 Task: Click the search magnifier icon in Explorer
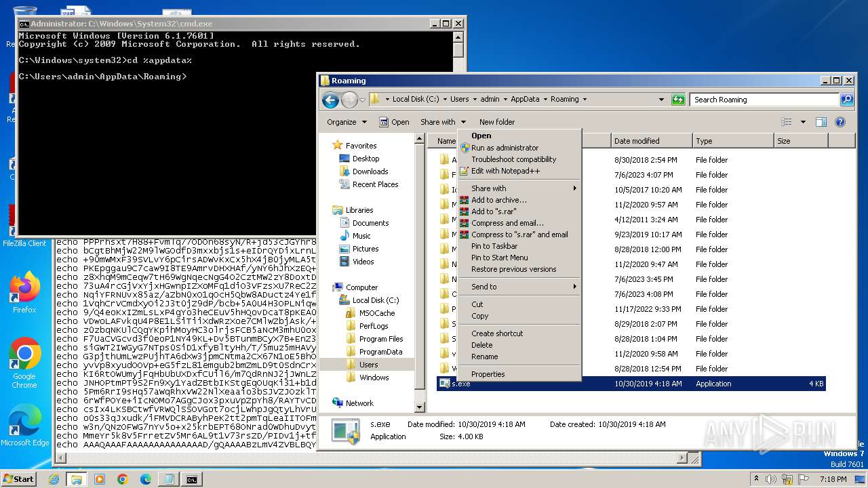pos(847,100)
